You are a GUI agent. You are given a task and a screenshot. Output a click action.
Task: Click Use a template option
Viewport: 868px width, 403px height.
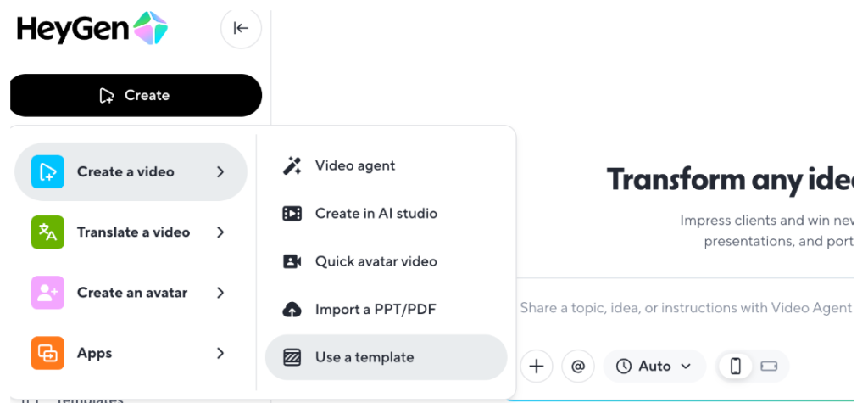click(x=364, y=357)
